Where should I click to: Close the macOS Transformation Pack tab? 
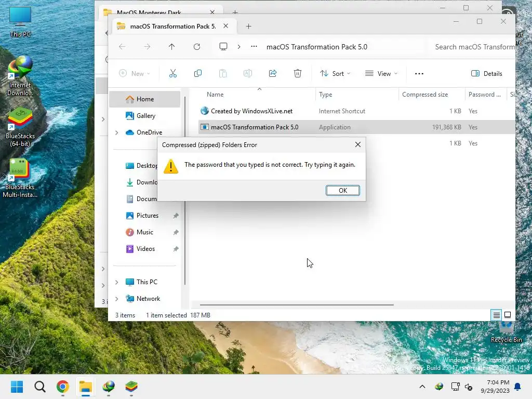[225, 26]
